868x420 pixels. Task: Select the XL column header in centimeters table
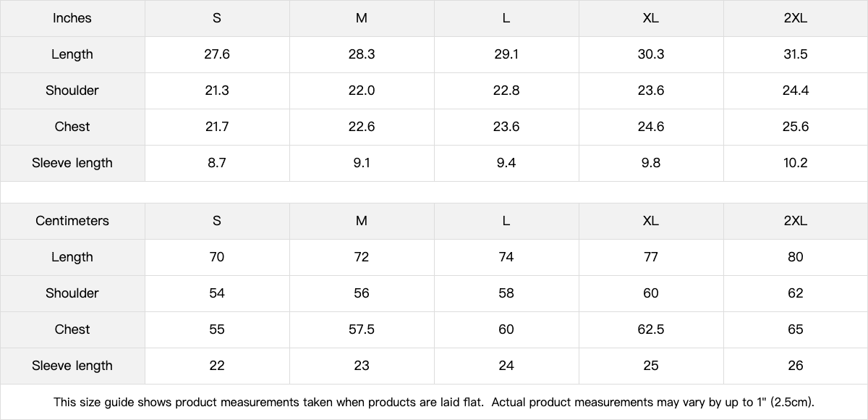tap(650, 221)
